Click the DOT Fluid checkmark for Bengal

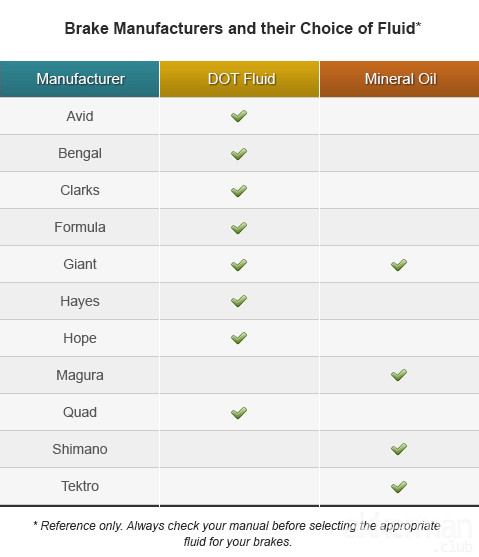(239, 153)
